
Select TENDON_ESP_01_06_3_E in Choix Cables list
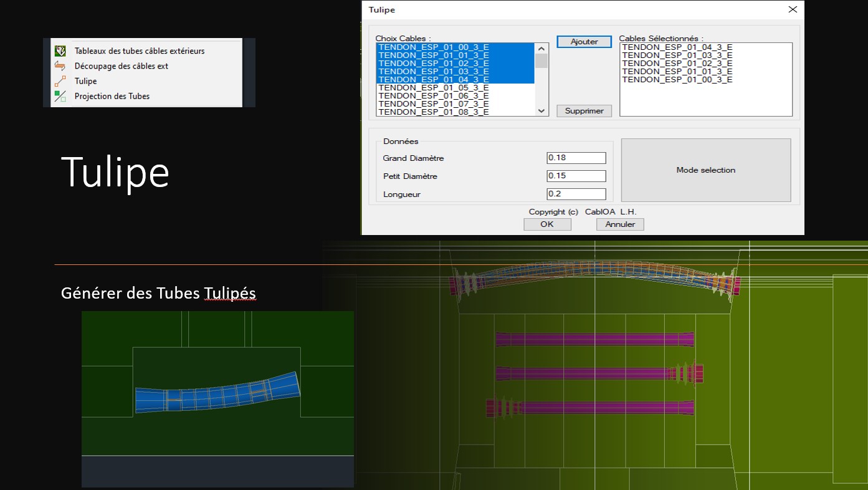pos(455,95)
